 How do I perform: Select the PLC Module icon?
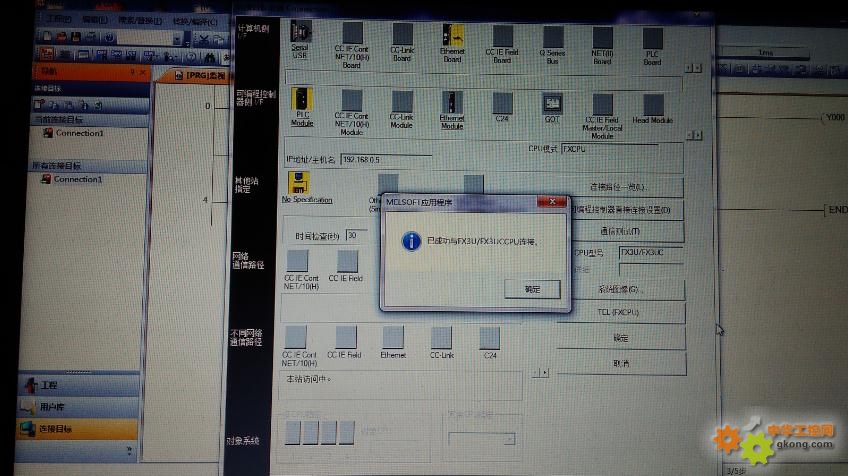tap(302, 99)
